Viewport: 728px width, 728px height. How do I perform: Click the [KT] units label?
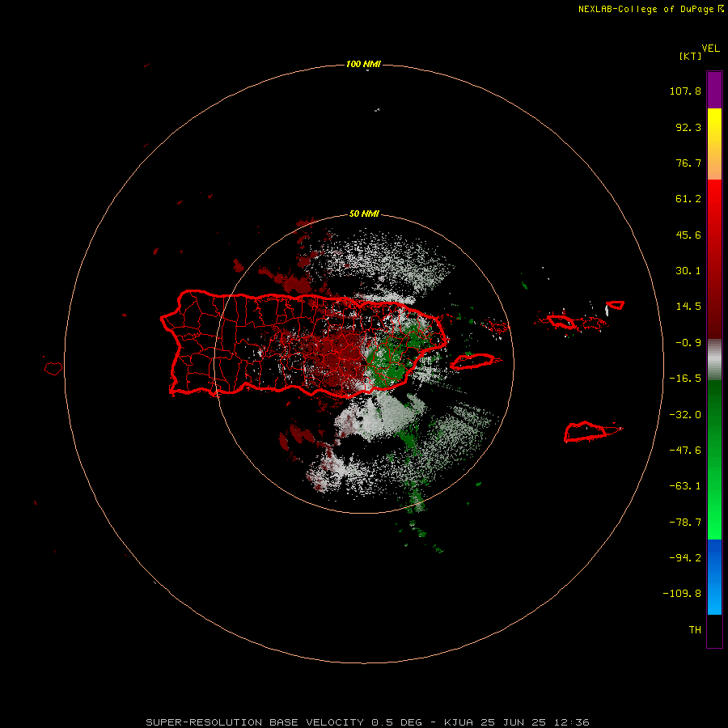pos(690,56)
